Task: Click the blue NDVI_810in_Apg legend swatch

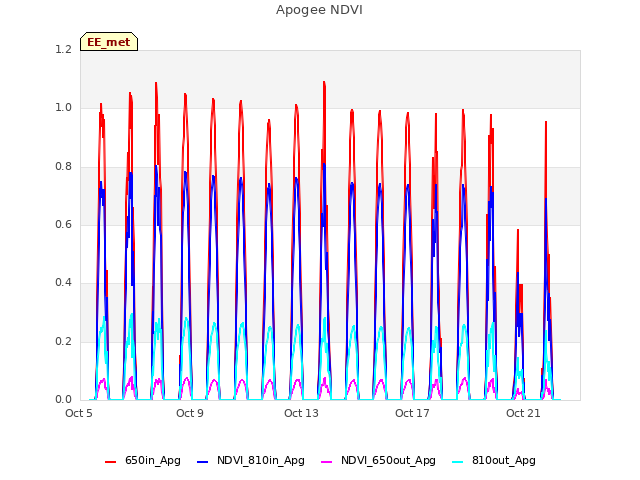Action: (202, 462)
